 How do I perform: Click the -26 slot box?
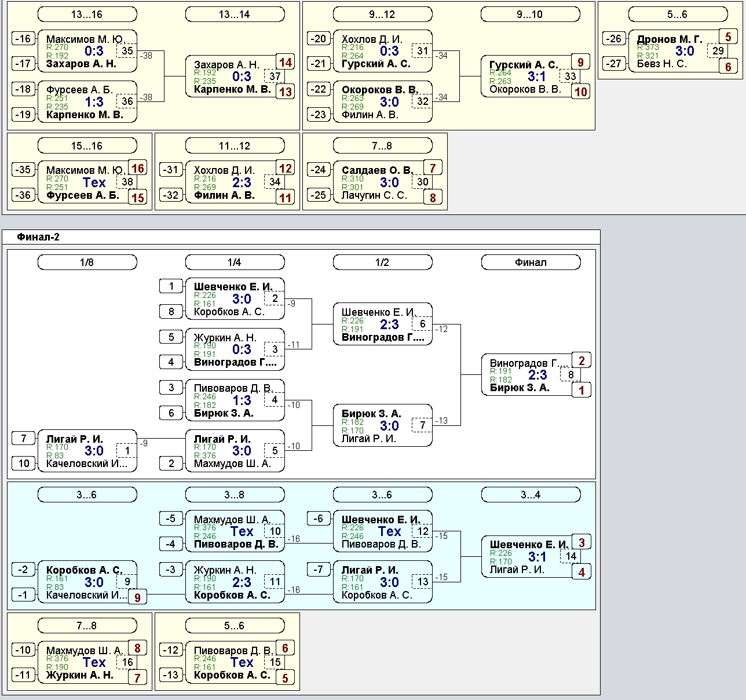[x=614, y=39]
